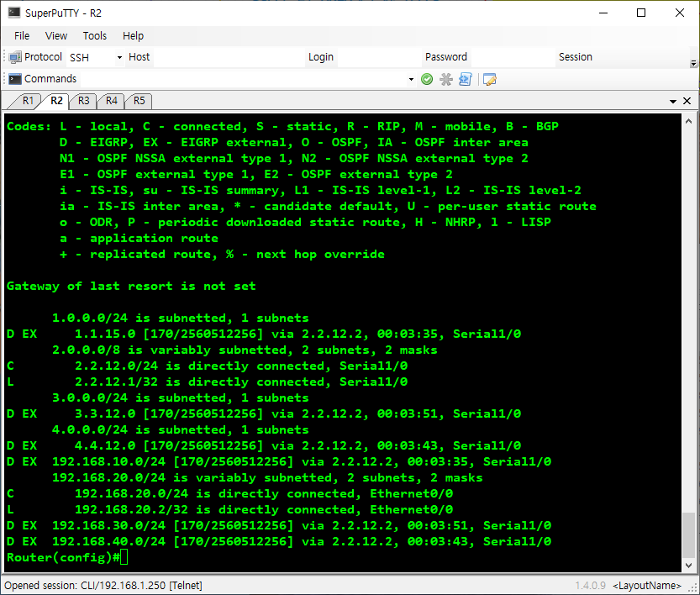Click the terminal scrollbar up arrow

[x=688, y=121]
